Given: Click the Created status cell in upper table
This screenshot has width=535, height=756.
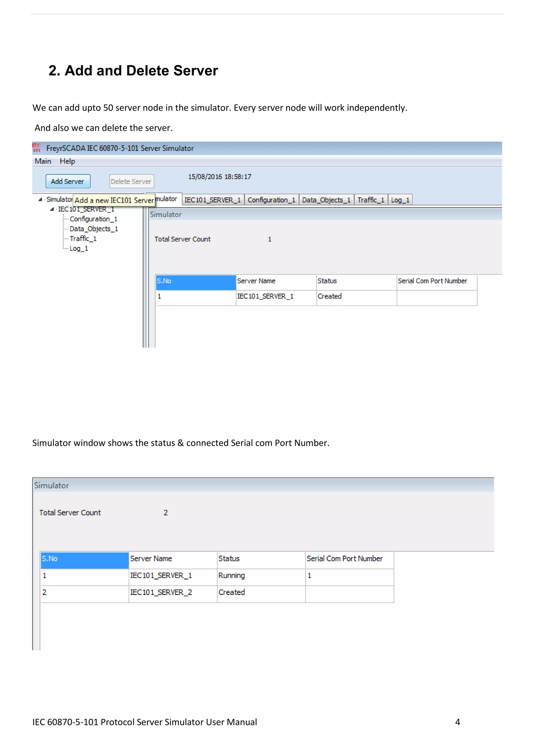Looking at the screenshot, I should (356, 298).
